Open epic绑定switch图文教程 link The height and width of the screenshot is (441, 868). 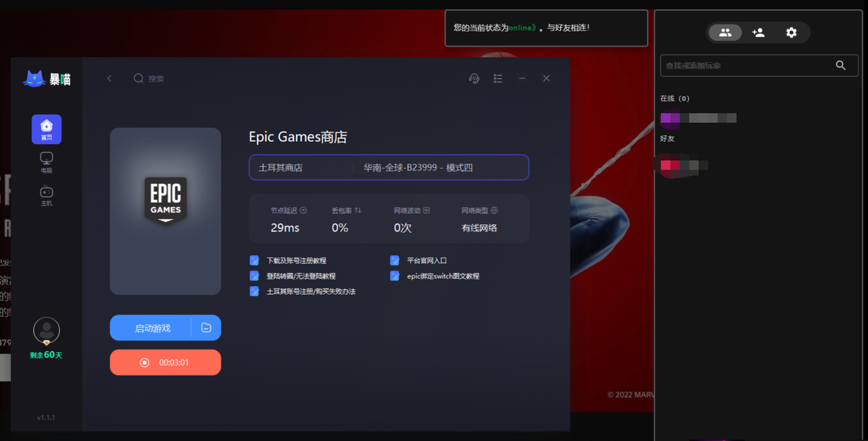pos(443,276)
